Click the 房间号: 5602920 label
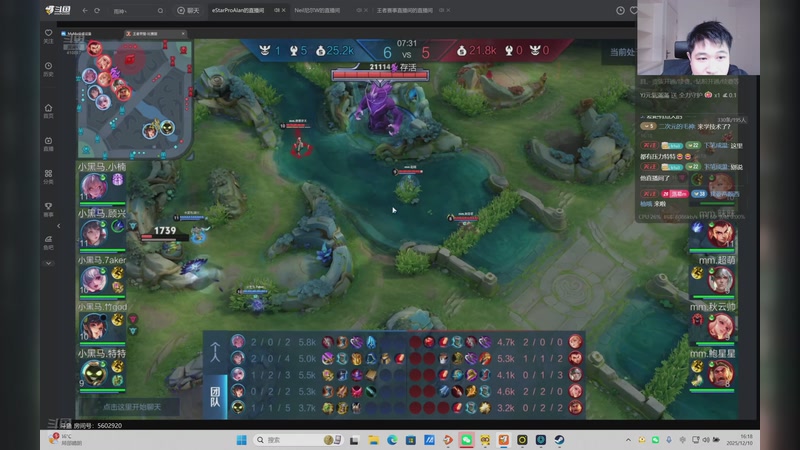This screenshot has width=800, height=450. (97, 425)
